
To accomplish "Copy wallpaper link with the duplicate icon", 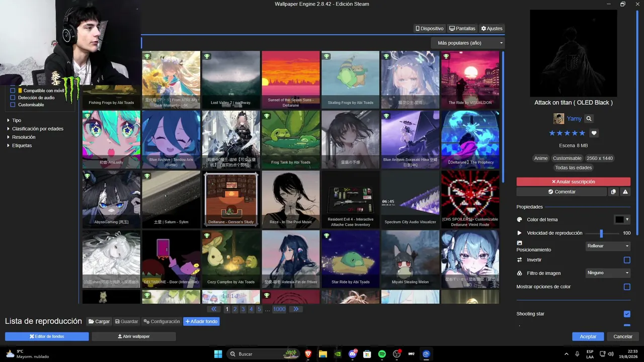I will click(613, 192).
